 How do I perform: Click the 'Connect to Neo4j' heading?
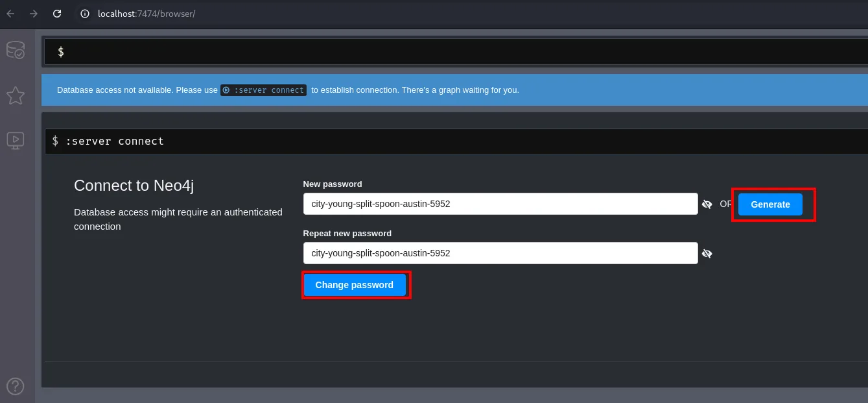(134, 186)
